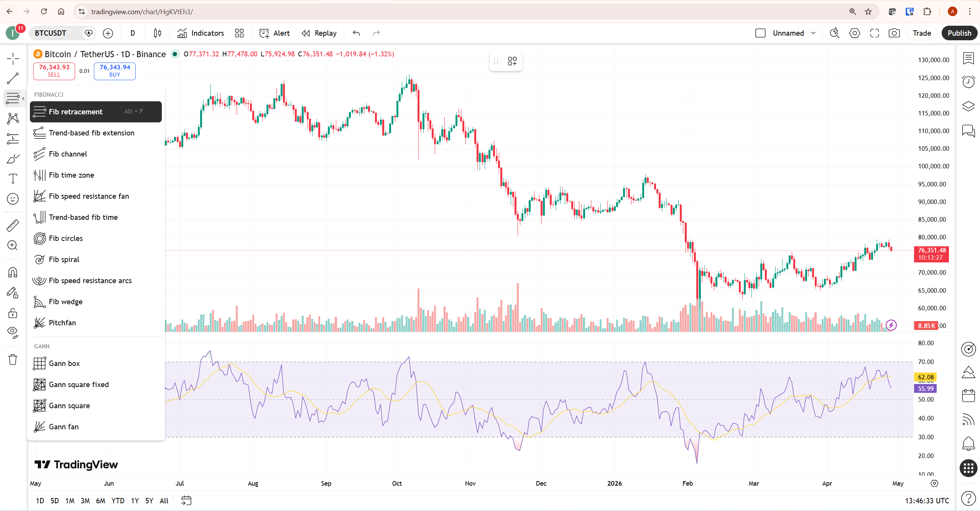Open the candle chart style selector
Image resolution: width=980 pixels, height=511 pixels.
click(x=157, y=33)
